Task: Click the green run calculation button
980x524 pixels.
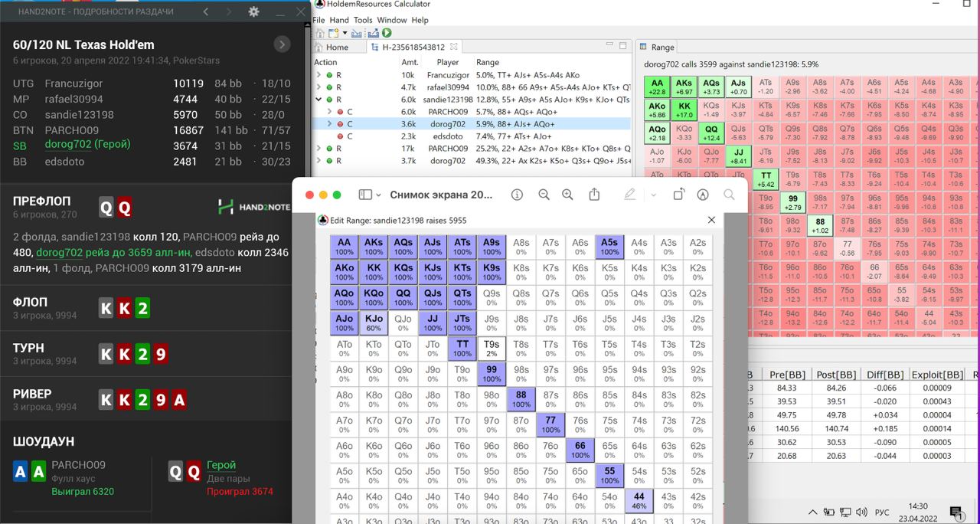Action: 387,33
